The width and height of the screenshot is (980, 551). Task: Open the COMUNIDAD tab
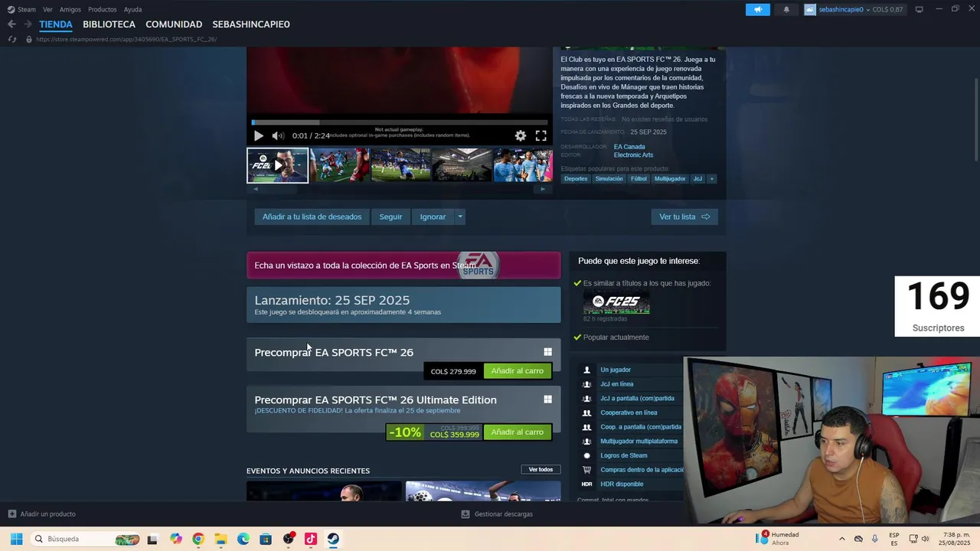pyautogui.click(x=174, y=24)
